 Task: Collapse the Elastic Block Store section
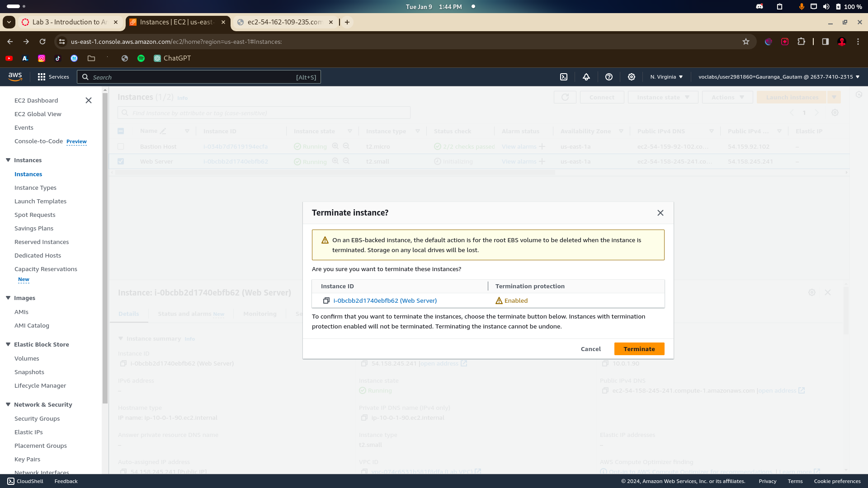(8, 344)
